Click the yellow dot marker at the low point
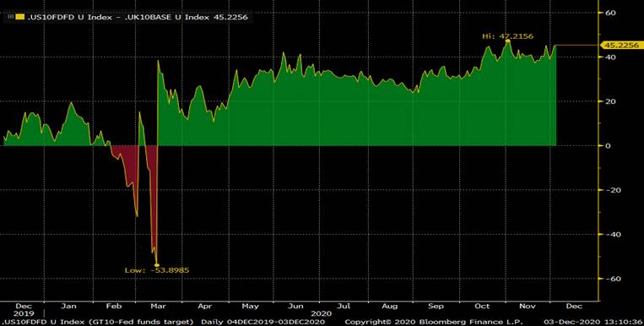The height and width of the screenshot is (326, 644). 156,265
